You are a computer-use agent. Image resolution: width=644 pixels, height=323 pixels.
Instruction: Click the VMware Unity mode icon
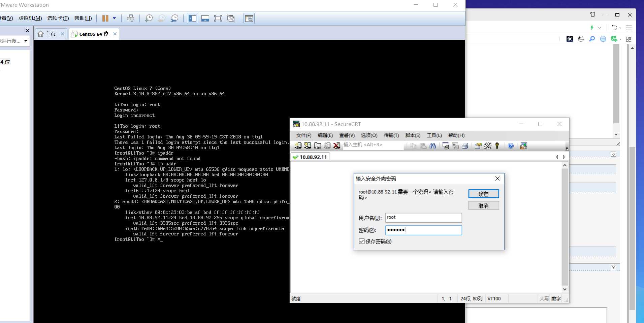click(x=231, y=18)
